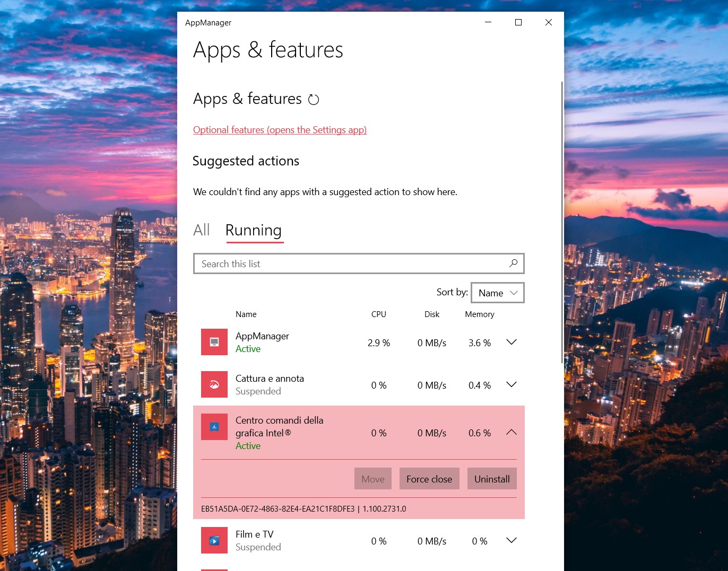728x571 pixels.
Task: Uninstall the Intel graphics command center
Action: click(x=492, y=479)
